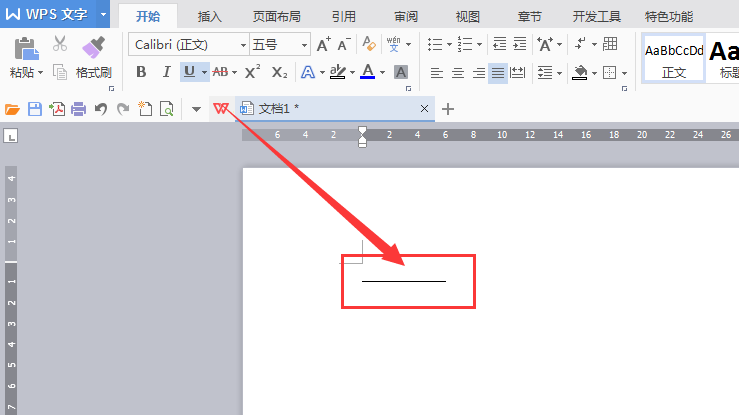Click the phonetic guide wén icon
739x415 pixels.
point(393,44)
